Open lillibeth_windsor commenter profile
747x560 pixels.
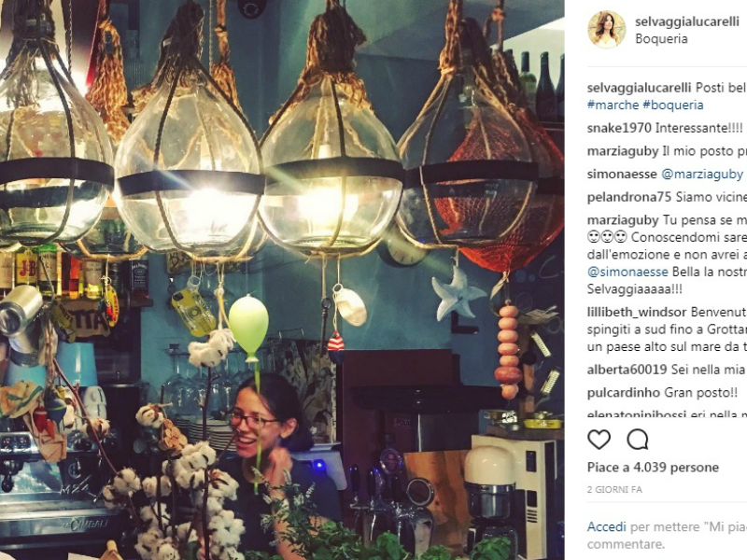point(637,313)
